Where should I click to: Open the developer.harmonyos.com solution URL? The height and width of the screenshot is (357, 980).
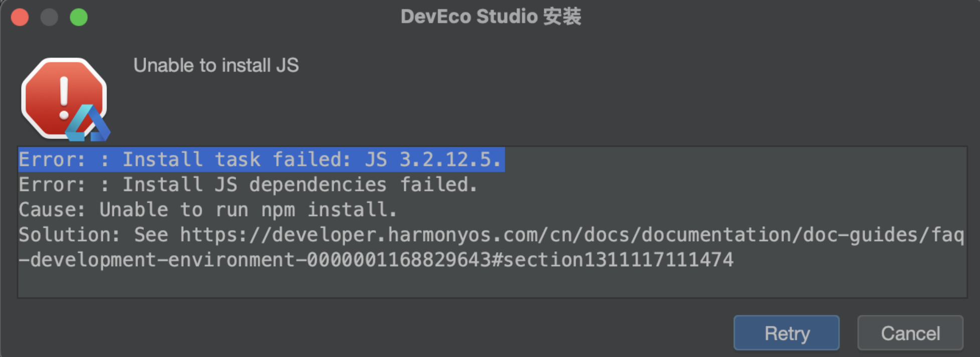click(x=572, y=235)
